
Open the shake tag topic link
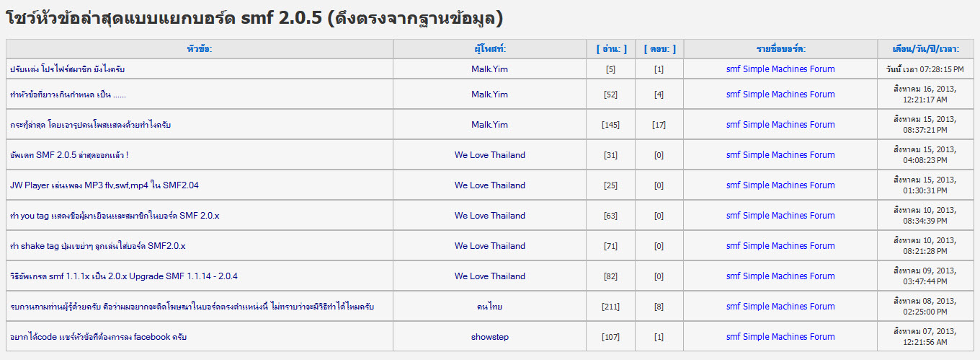click(x=97, y=246)
